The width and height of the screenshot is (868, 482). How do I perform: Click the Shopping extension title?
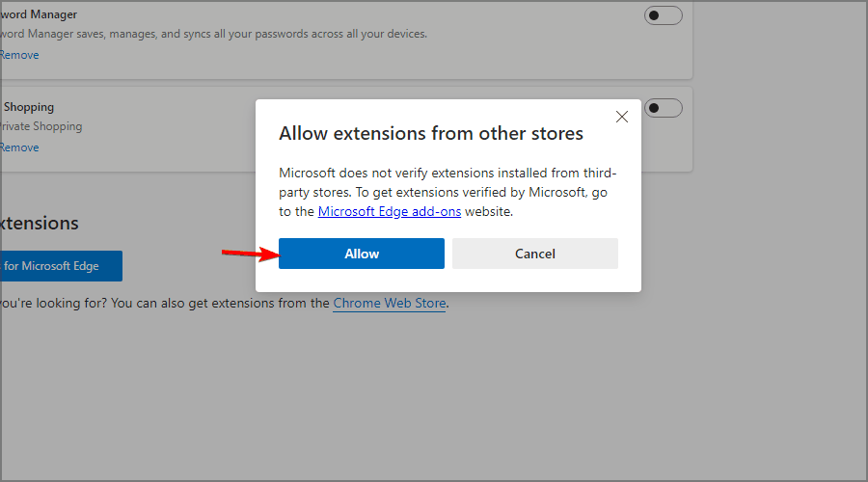27,107
